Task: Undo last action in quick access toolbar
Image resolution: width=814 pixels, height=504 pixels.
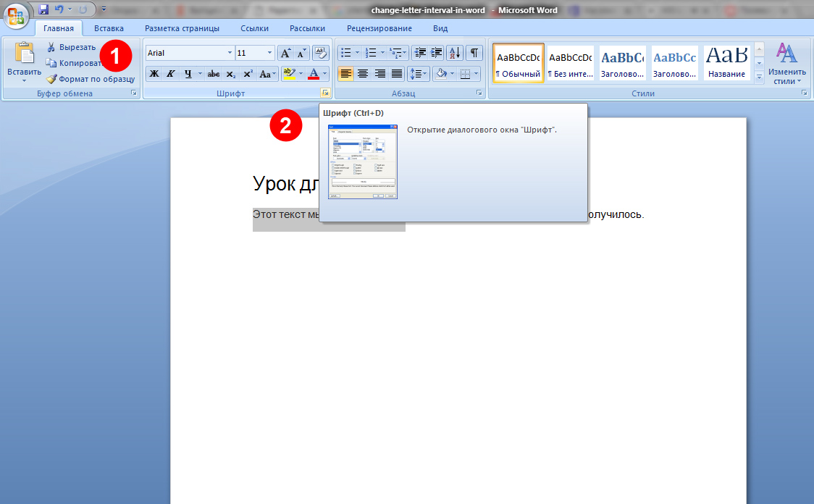Action: pos(59,9)
